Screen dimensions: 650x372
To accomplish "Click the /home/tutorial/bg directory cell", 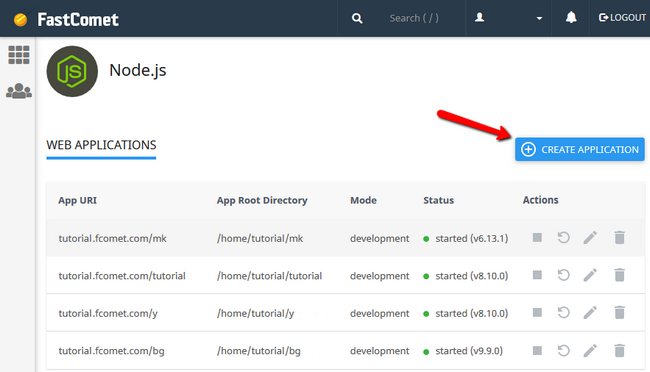I will pyautogui.click(x=259, y=351).
